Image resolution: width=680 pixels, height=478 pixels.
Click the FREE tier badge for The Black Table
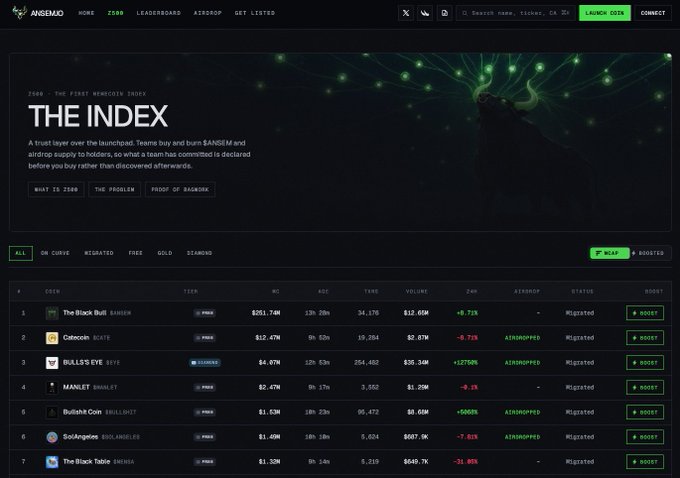(x=205, y=462)
